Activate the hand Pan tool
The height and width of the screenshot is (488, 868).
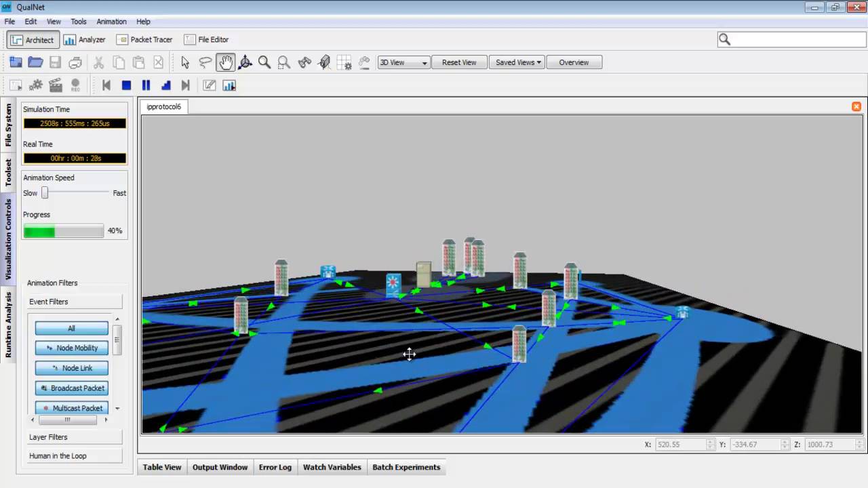[225, 62]
